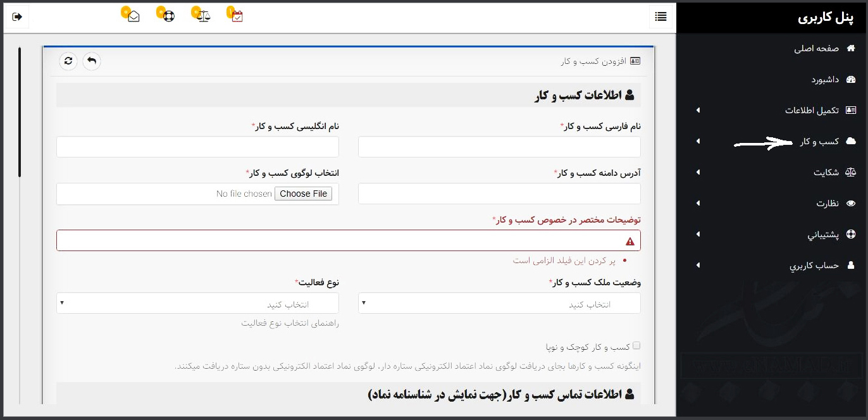
Task: Expand the پشتيباني submenu arrow
Action: click(698, 234)
